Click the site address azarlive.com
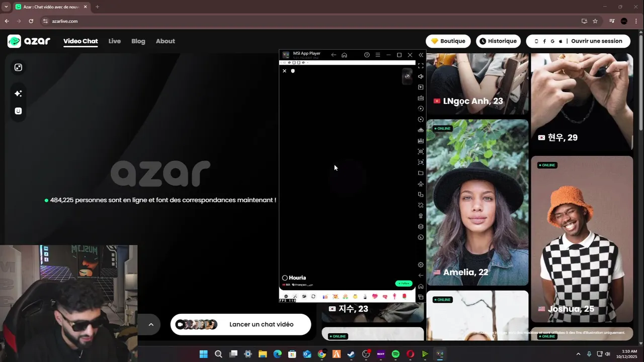Viewport: 644px width, 362px height. 65,21
